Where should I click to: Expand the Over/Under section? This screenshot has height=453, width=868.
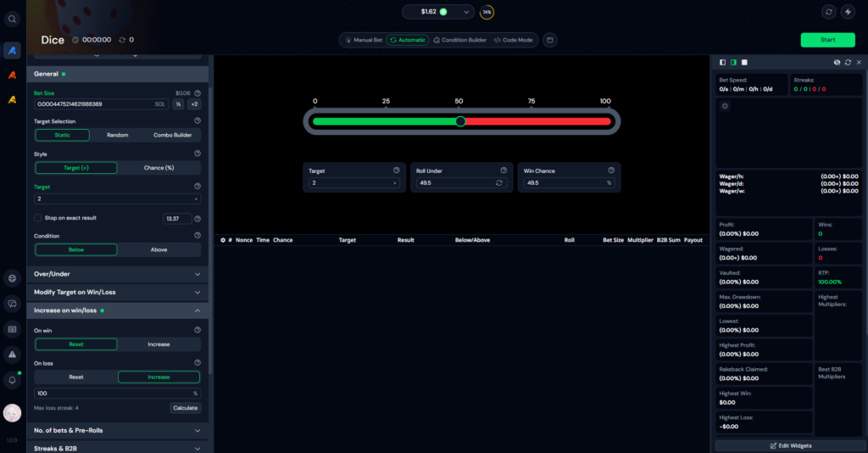point(117,274)
